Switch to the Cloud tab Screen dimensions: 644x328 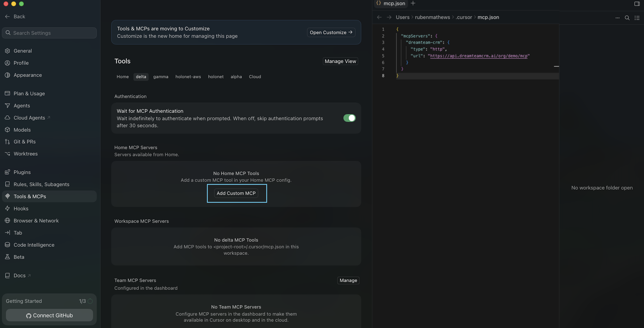click(255, 77)
